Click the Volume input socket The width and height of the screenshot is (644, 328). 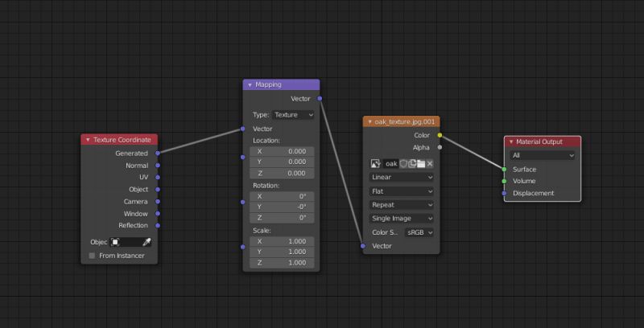pos(504,181)
